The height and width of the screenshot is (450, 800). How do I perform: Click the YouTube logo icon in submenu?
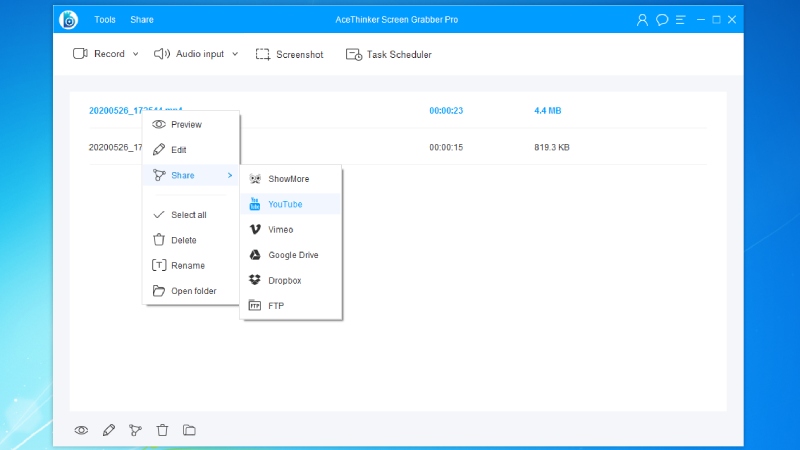pos(255,204)
